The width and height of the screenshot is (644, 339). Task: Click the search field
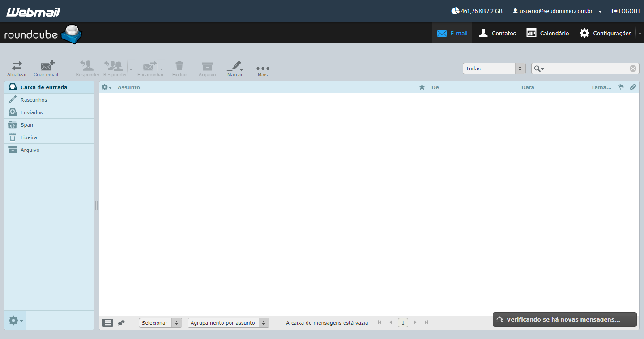coord(586,69)
